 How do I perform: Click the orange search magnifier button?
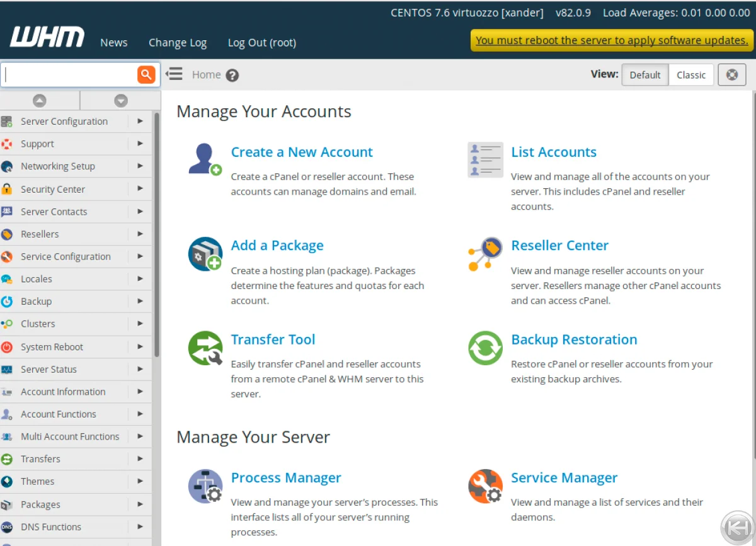pyautogui.click(x=146, y=74)
